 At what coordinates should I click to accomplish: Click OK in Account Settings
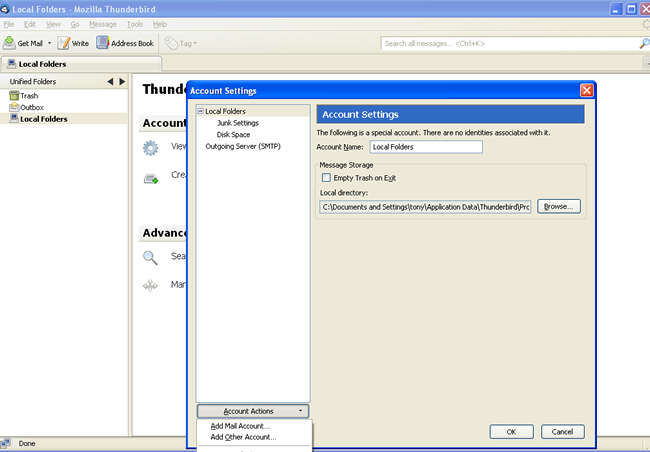point(512,432)
